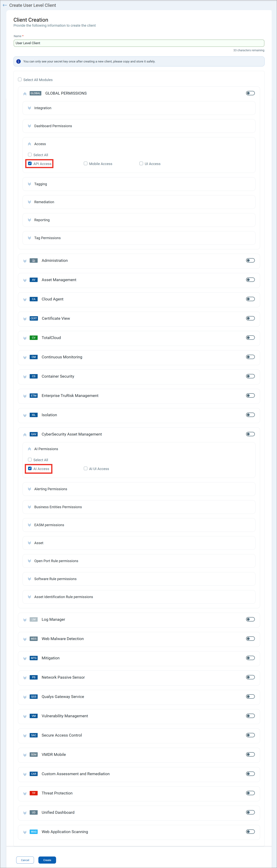
Task: Click the WAS Web Application Scanning badge
Action: (x=34, y=832)
